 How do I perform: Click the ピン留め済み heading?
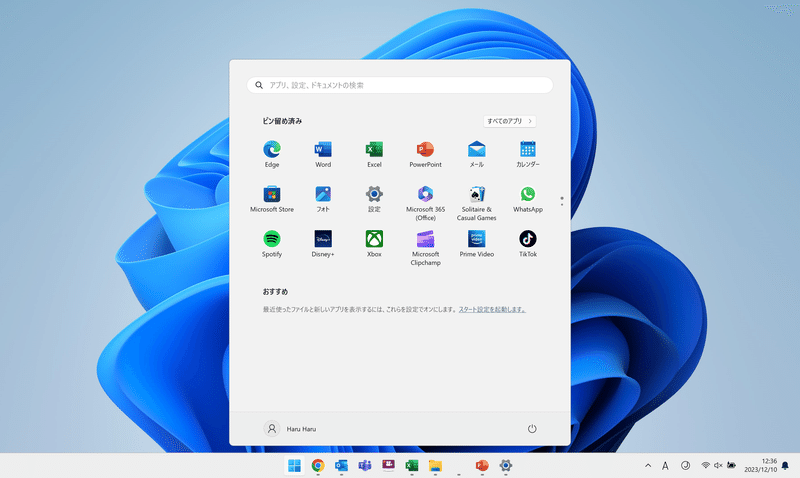[282, 121]
